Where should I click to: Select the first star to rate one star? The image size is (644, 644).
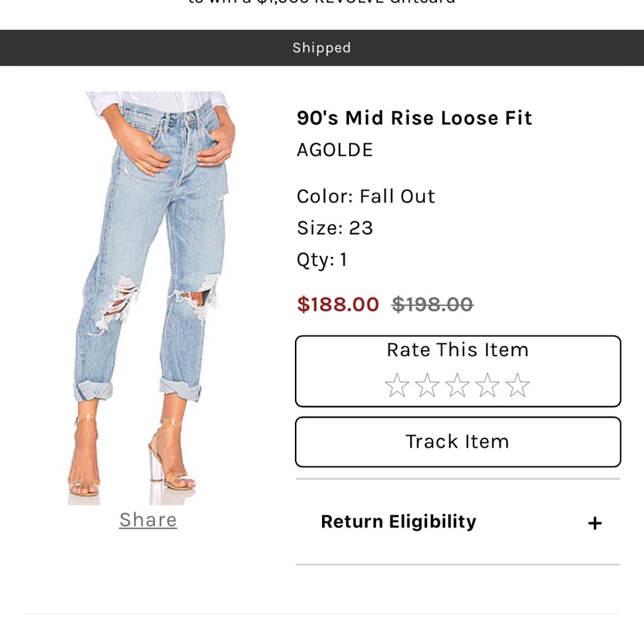pyautogui.click(x=396, y=384)
